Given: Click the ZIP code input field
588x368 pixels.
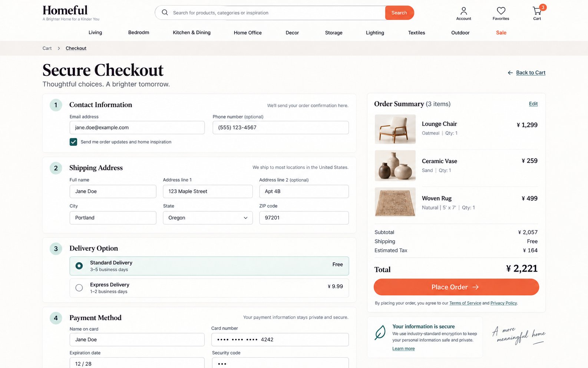Looking at the screenshot, I should [304, 218].
